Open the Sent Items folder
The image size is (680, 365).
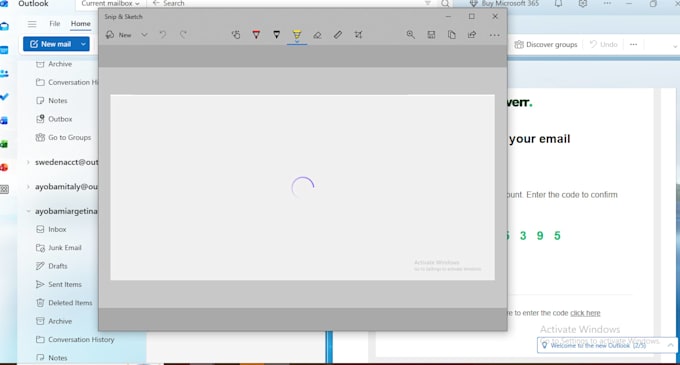[x=59, y=284]
